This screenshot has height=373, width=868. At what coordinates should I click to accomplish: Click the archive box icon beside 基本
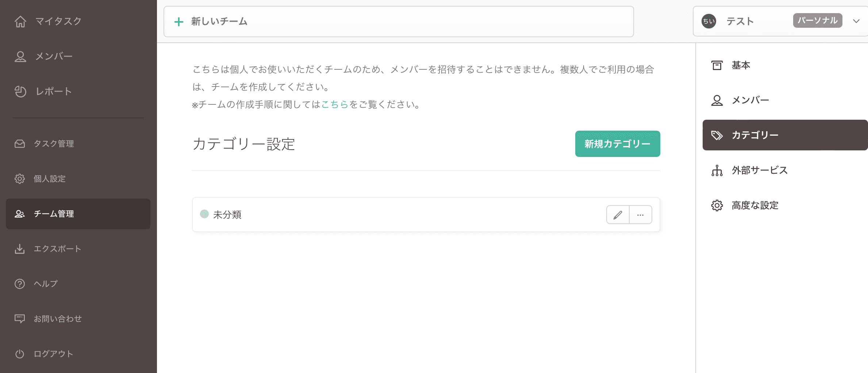(717, 65)
